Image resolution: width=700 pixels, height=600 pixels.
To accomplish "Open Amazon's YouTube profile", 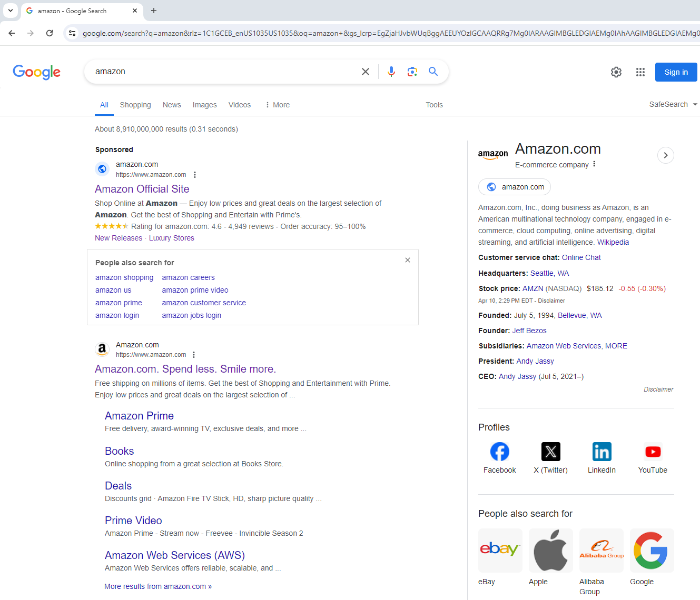I will tap(653, 458).
